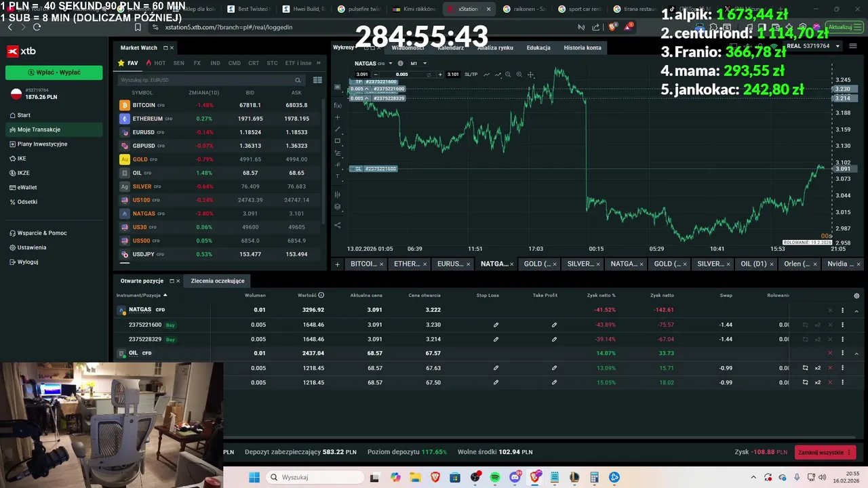Screen dimensions: 868x488
Task: Open Moje Transakcje in sidebar
Action: coord(54,129)
